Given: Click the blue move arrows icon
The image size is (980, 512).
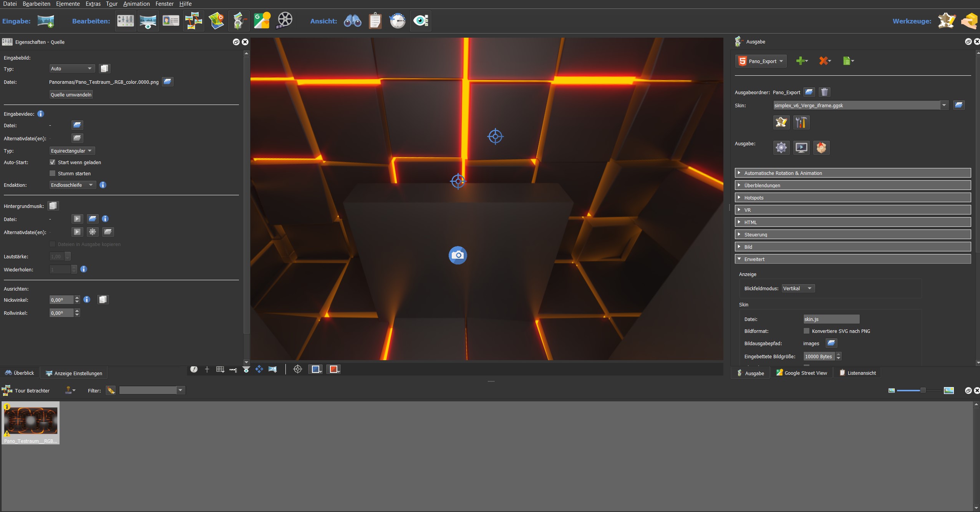Looking at the screenshot, I should tap(259, 369).
